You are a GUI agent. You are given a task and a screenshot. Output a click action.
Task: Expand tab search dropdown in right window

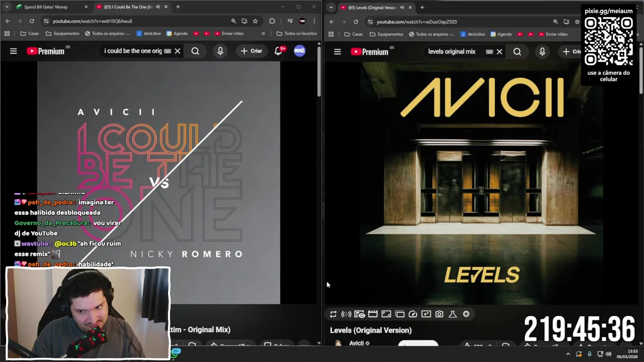[x=331, y=8]
